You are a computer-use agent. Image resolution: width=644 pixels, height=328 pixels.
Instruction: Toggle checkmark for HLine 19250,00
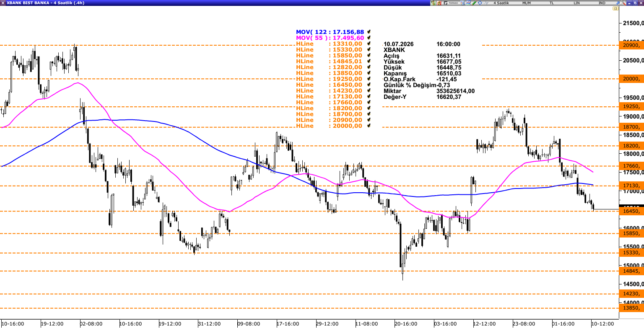coord(369,79)
